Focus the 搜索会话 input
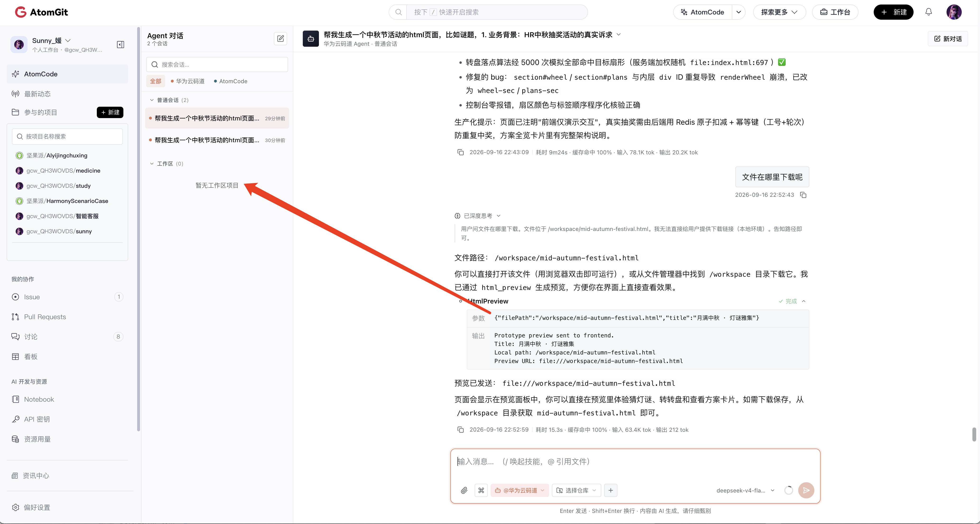Viewport: 980px width, 524px height. tap(217, 64)
